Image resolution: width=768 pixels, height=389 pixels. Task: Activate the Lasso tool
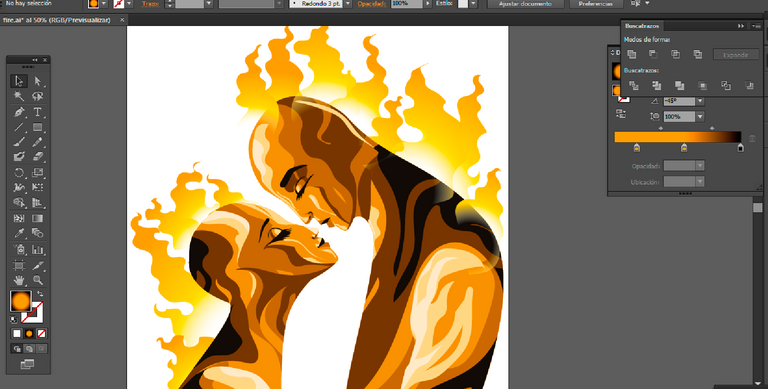tap(37, 96)
